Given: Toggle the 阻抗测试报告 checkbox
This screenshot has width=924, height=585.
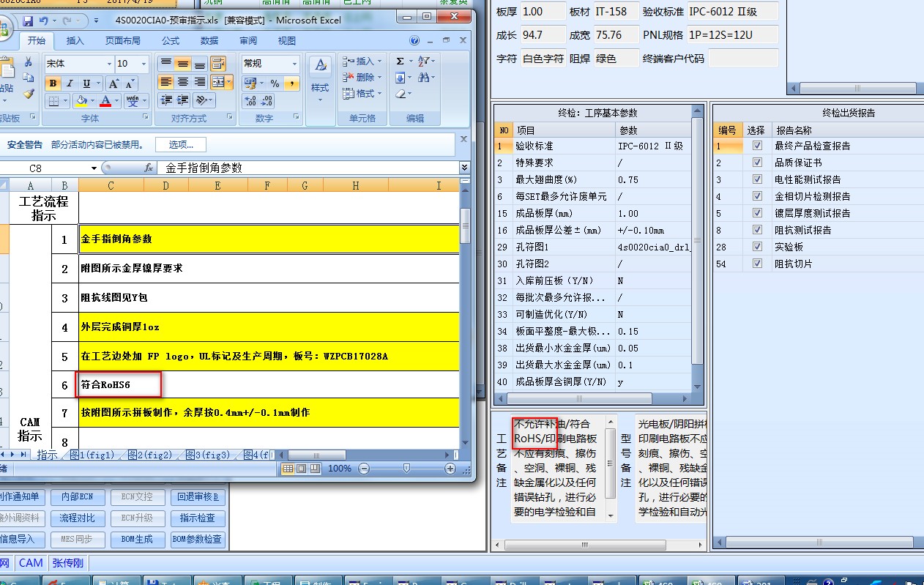Looking at the screenshot, I should (757, 230).
